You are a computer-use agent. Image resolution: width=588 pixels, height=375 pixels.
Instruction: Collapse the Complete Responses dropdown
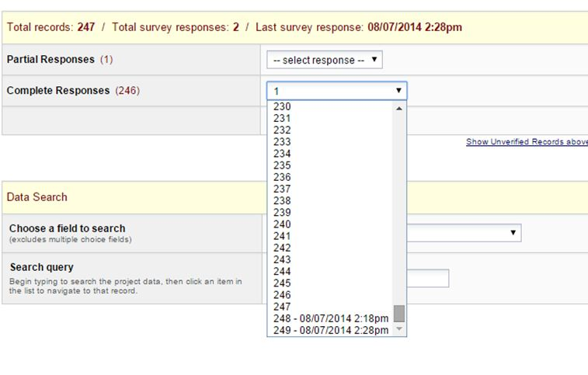click(x=336, y=91)
